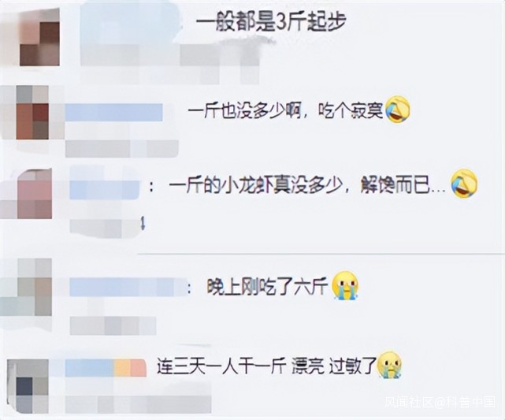Click the blurred username before 一斤的小龙虾 comment
This screenshot has width=505, height=420.
point(105,189)
